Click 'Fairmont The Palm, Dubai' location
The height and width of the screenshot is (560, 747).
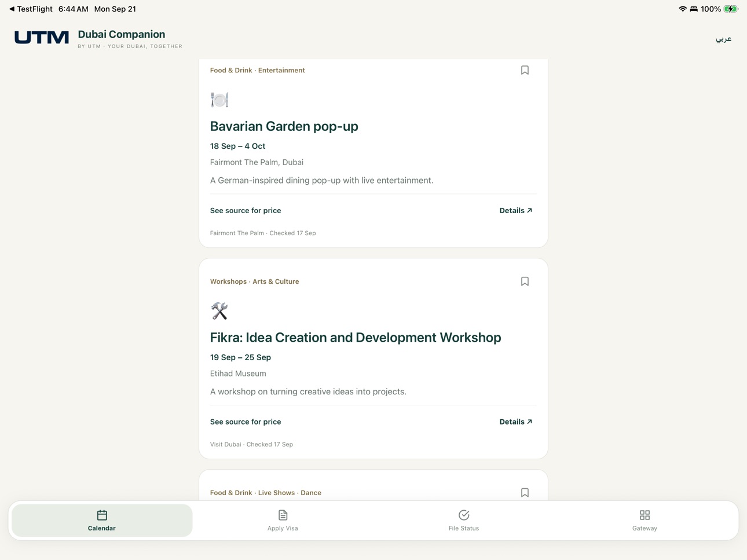257,163
